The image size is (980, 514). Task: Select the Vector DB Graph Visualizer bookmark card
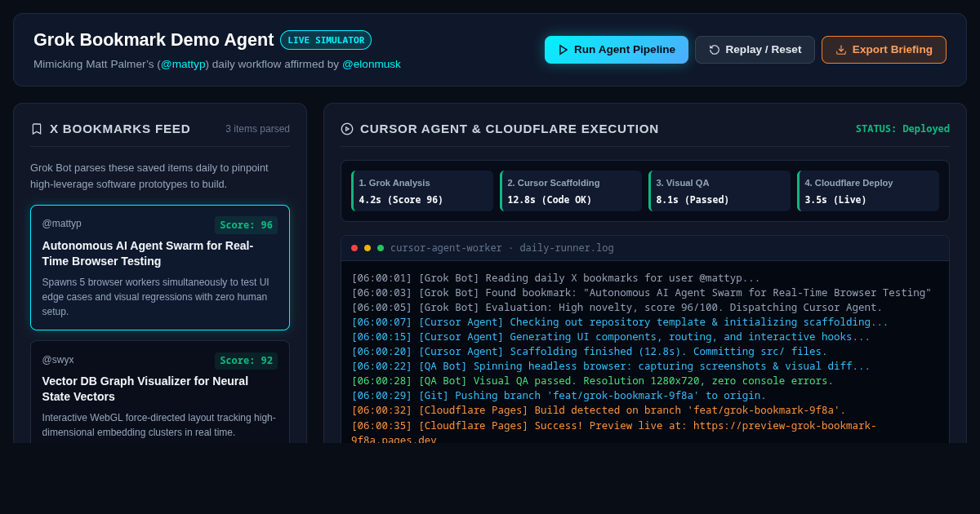click(x=160, y=392)
